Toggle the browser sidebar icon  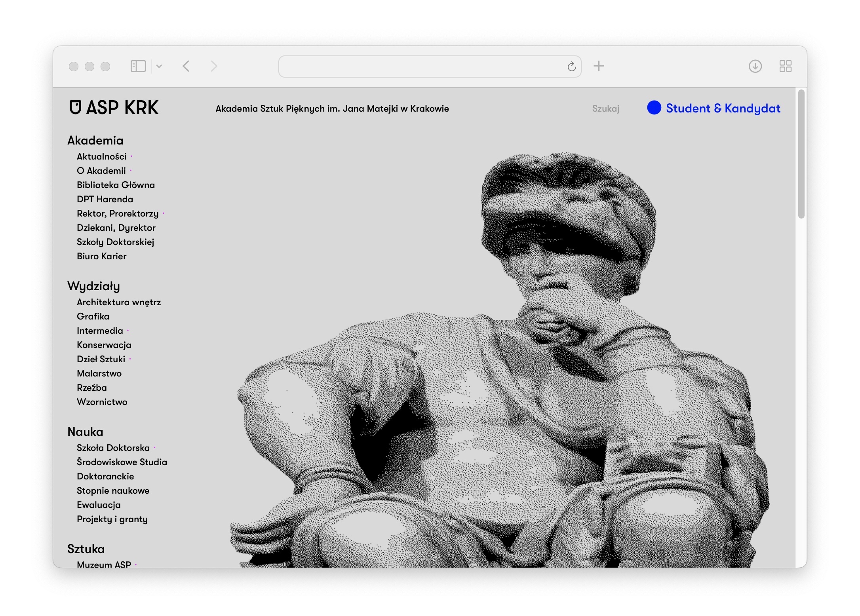pos(138,66)
